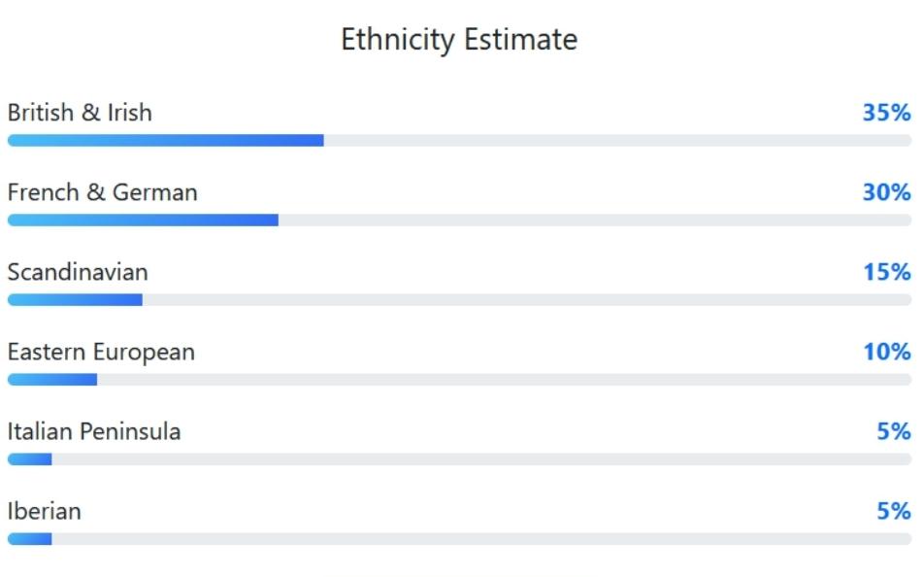Click the Ethnicity Estimate heading

[x=459, y=40]
